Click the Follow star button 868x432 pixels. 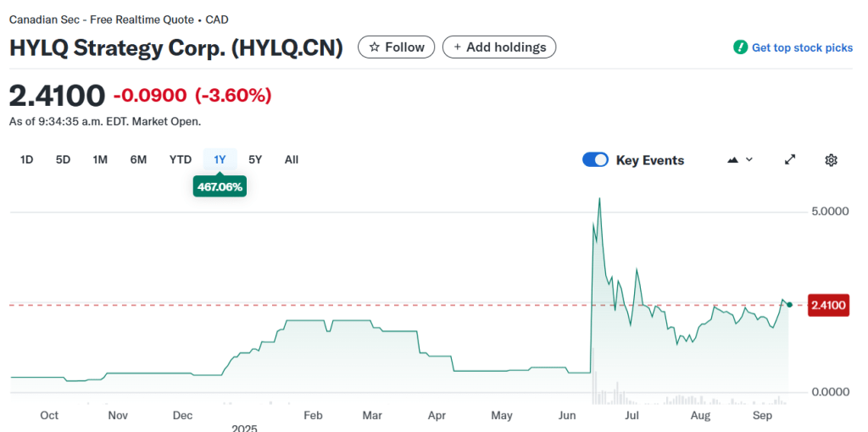click(x=397, y=47)
